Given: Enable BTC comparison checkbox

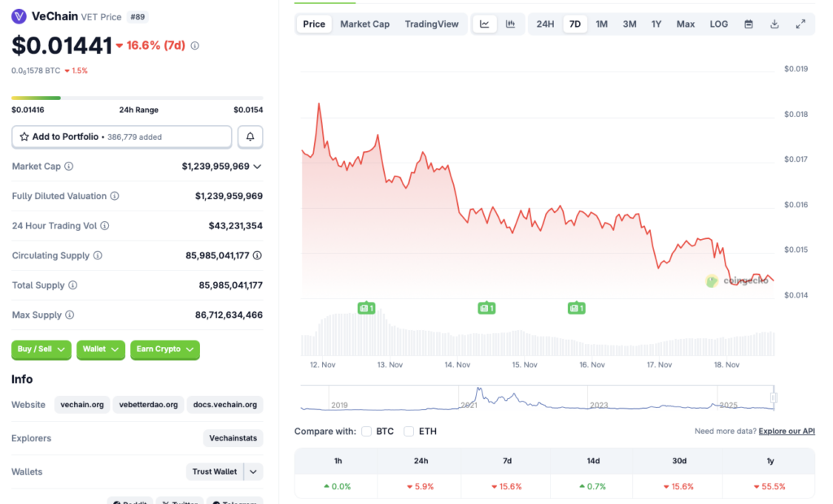Looking at the screenshot, I should point(364,431).
